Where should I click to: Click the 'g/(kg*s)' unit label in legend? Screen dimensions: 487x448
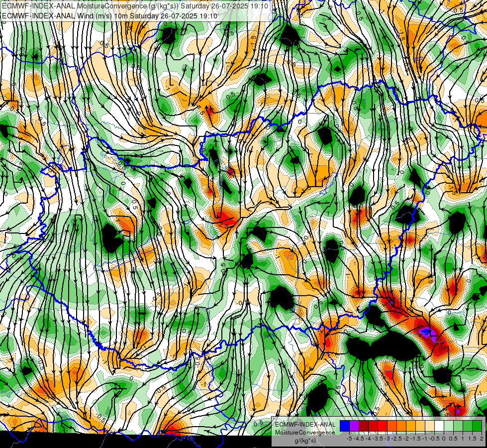click(x=305, y=441)
